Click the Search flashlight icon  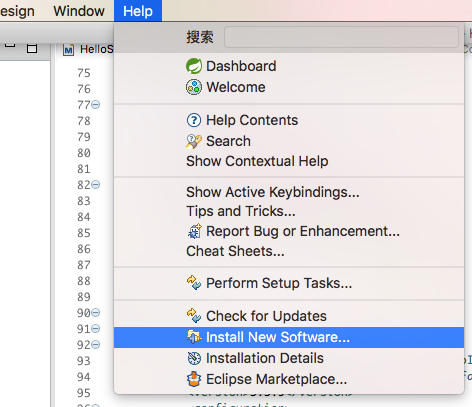click(x=194, y=141)
